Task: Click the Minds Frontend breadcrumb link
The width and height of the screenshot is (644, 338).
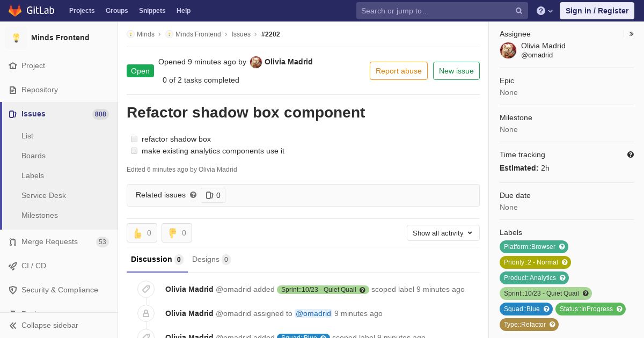Action: pyautogui.click(x=198, y=34)
